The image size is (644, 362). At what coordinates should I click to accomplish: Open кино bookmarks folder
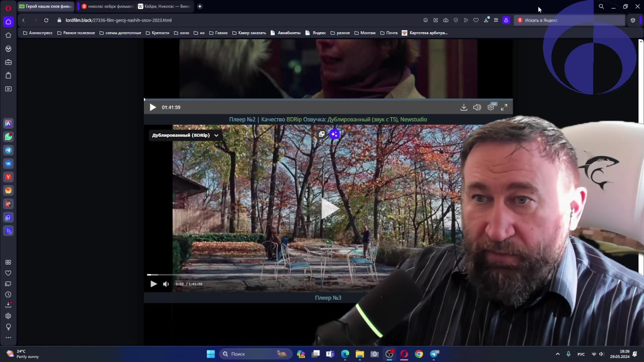182,33
